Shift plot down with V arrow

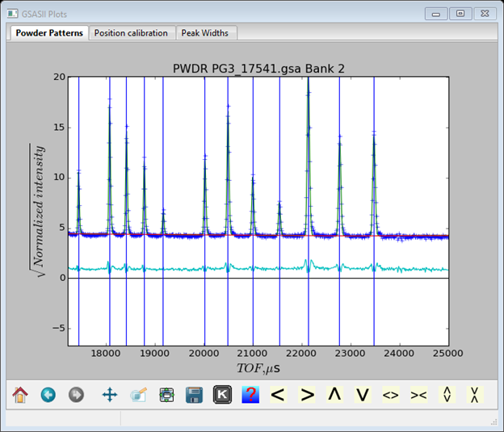363,395
